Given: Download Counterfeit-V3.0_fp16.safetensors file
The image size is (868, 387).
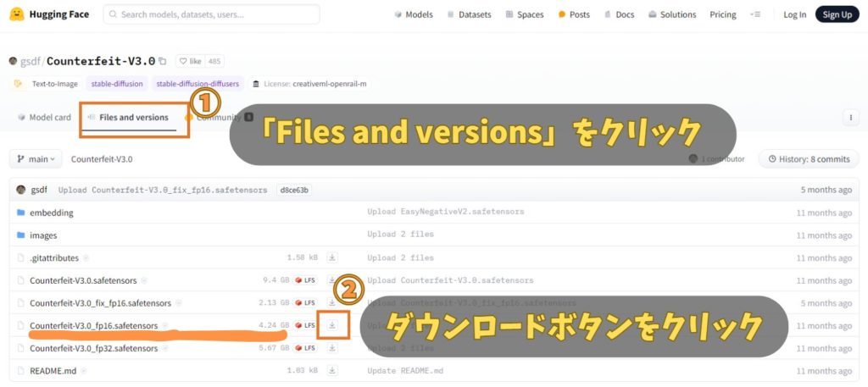Looking at the screenshot, I should [332, 325].
